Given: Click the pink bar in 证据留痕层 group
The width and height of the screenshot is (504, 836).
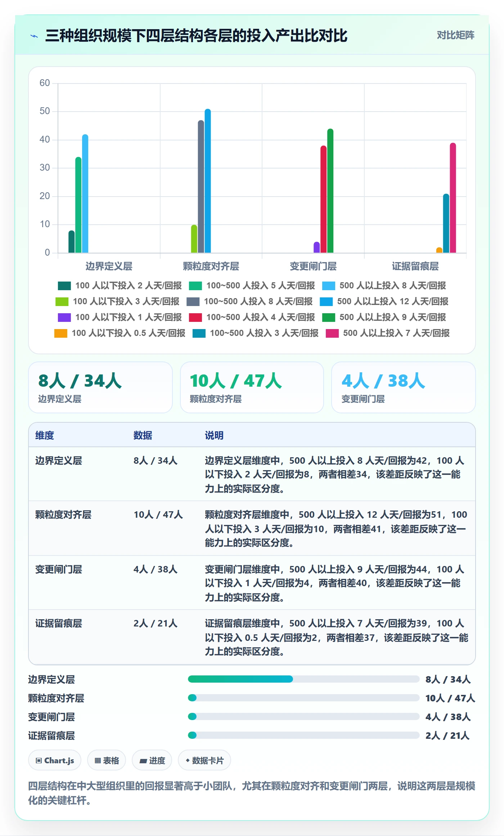Looking at the screenshot, I should 453,198.
